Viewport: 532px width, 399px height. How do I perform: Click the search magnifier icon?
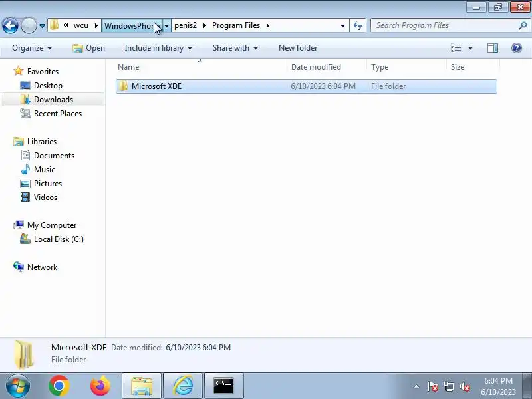click(523, 25)
